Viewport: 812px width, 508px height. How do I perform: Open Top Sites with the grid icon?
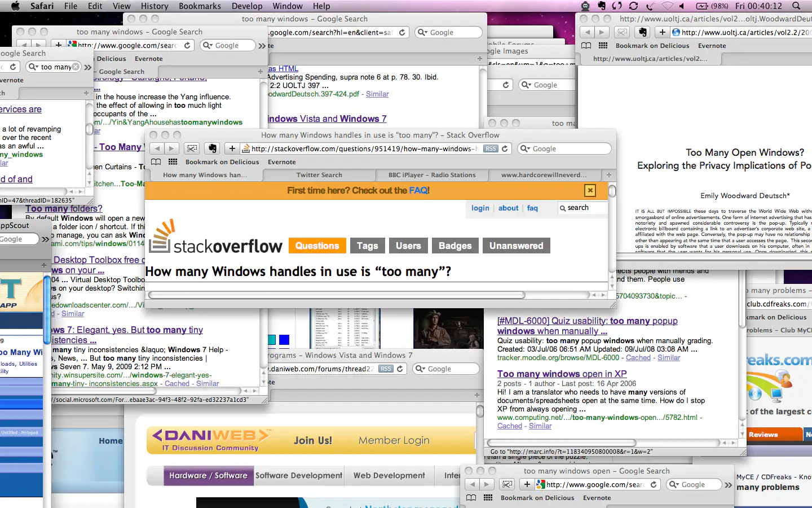tap(172, 161)
